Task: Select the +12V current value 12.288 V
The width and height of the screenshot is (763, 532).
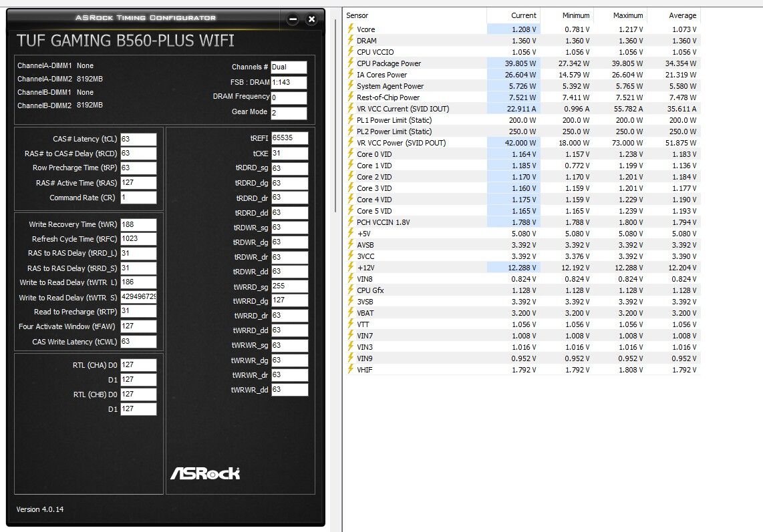Action: click(x=522, y=268)
